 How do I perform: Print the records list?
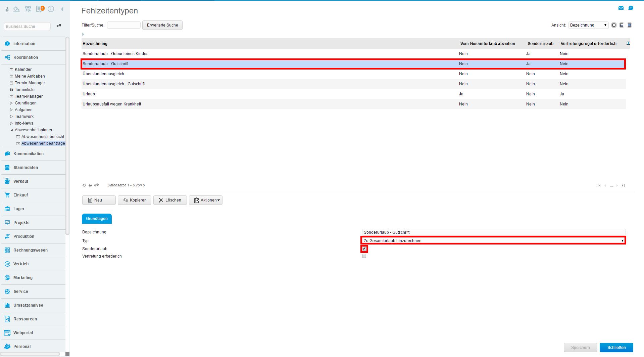(x=90, y=185)
